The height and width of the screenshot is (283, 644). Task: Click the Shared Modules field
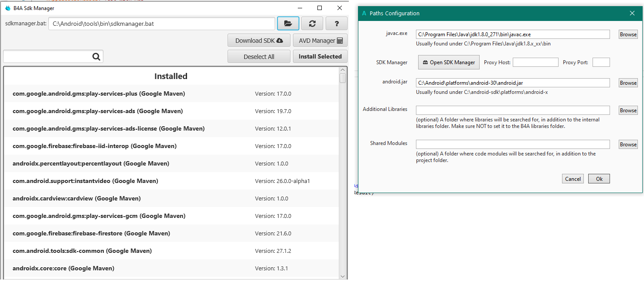pos(513,145)
